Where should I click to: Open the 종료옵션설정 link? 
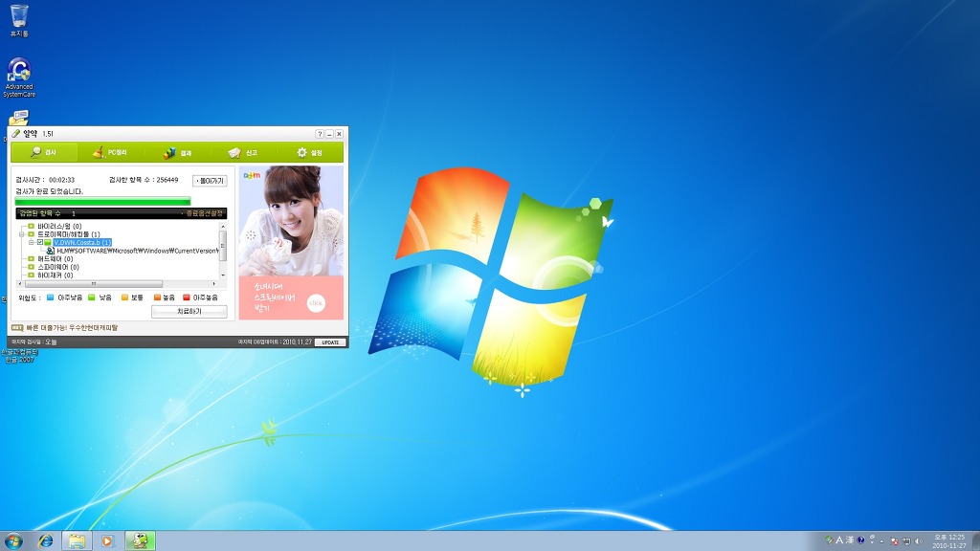click(204, 213)
